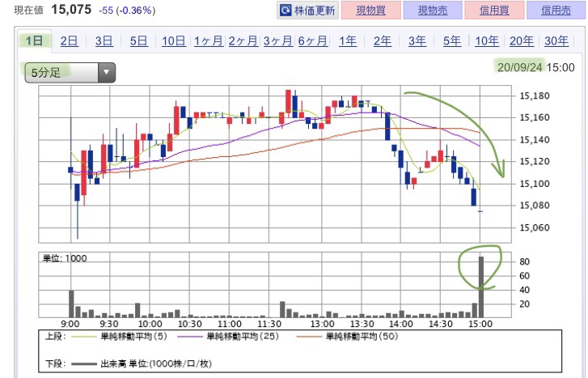Click the 15,060 price axis label
The image size is (588, 378).
(x=535, y=227)
